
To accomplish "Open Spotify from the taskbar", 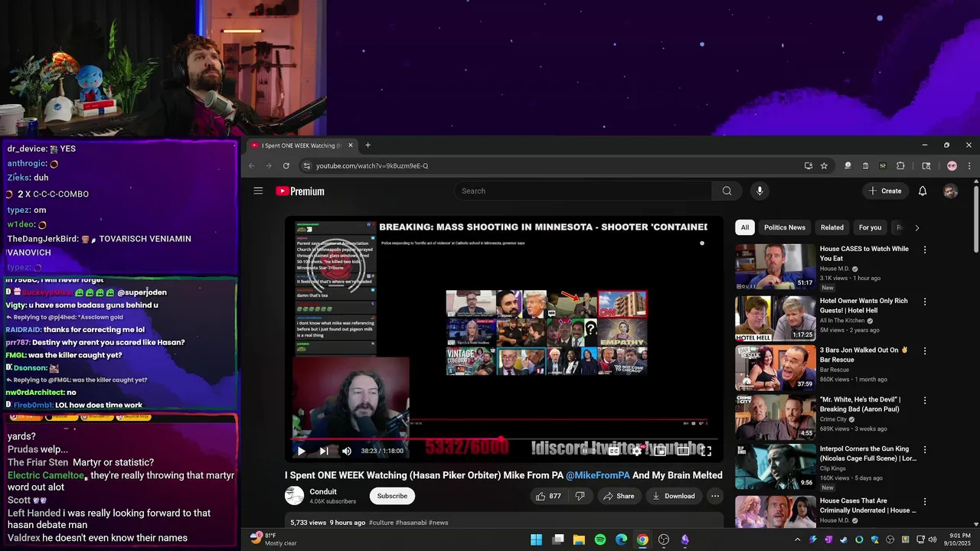I will [600, 540].
